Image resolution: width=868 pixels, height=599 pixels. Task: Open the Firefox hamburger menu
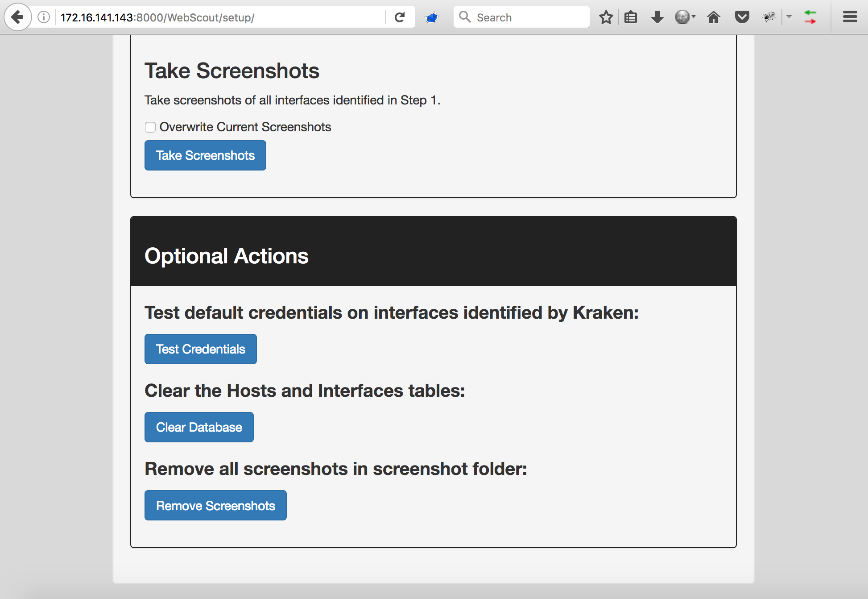coord(850,17)
